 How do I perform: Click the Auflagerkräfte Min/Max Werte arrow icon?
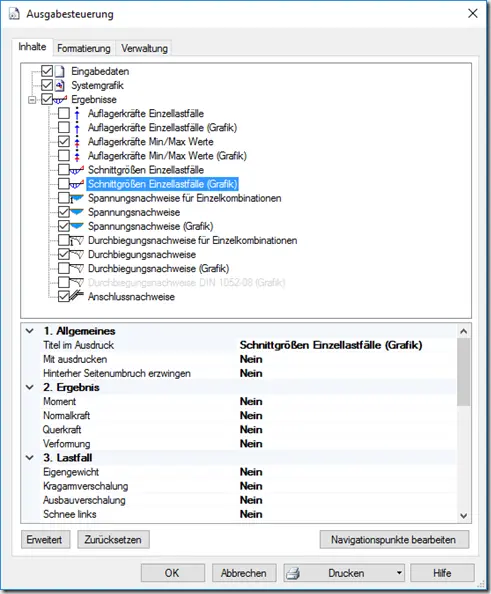[77, 142]
